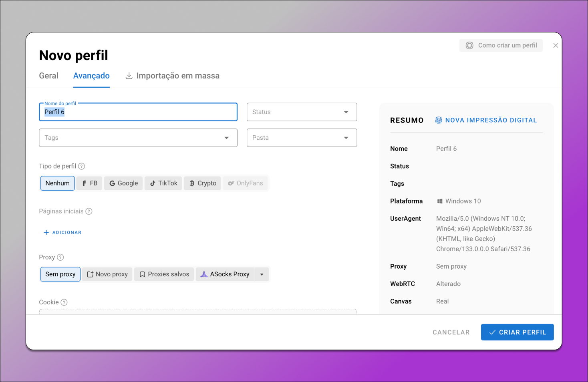Choose the Sem proxy option

(60, 274)
